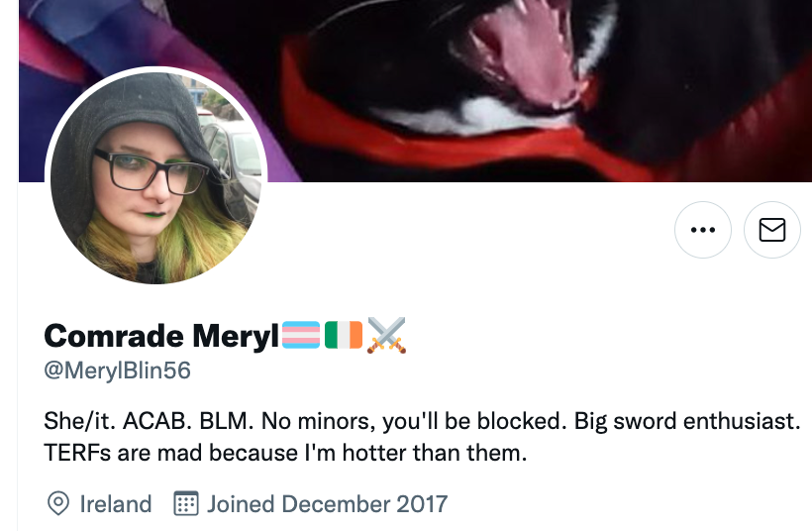Click the calendar icon beside Joined date
The height and width of the screenshot is (531, 812).
click(185, 503)
